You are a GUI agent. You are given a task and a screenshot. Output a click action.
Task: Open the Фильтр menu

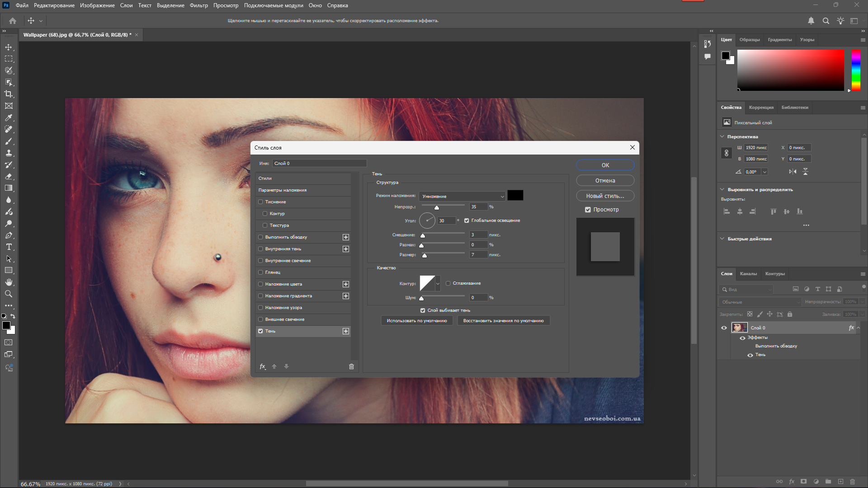click(198, 5)
